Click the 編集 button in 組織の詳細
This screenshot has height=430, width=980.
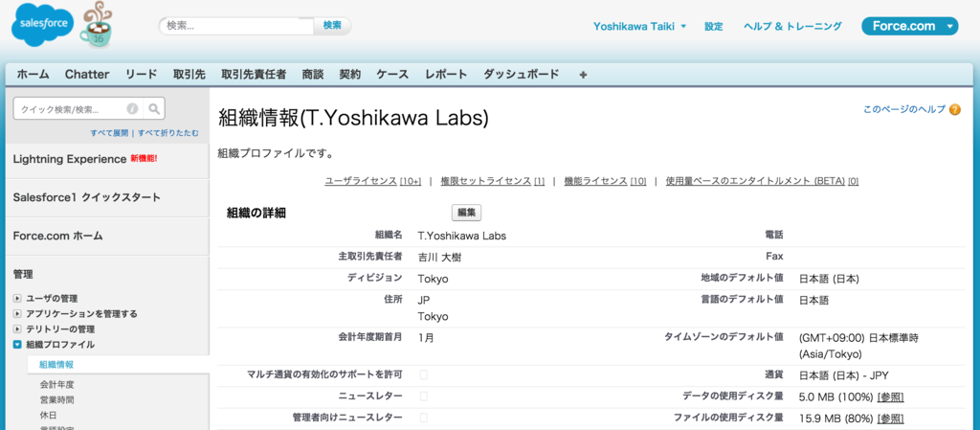pos(466,213)
